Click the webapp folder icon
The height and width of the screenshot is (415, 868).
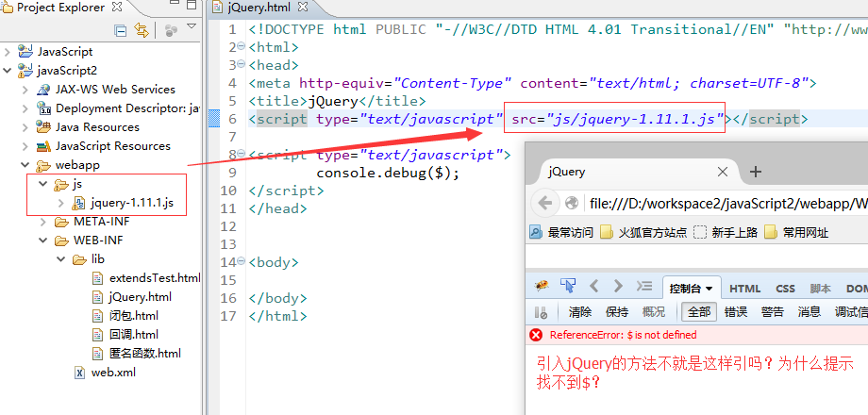43,165
